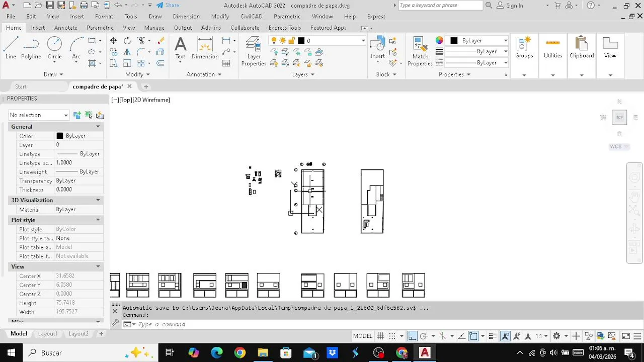Open the Parametric ribbon tab
The width and height of the screenshot is (644, 362).
tap(100, 28)
